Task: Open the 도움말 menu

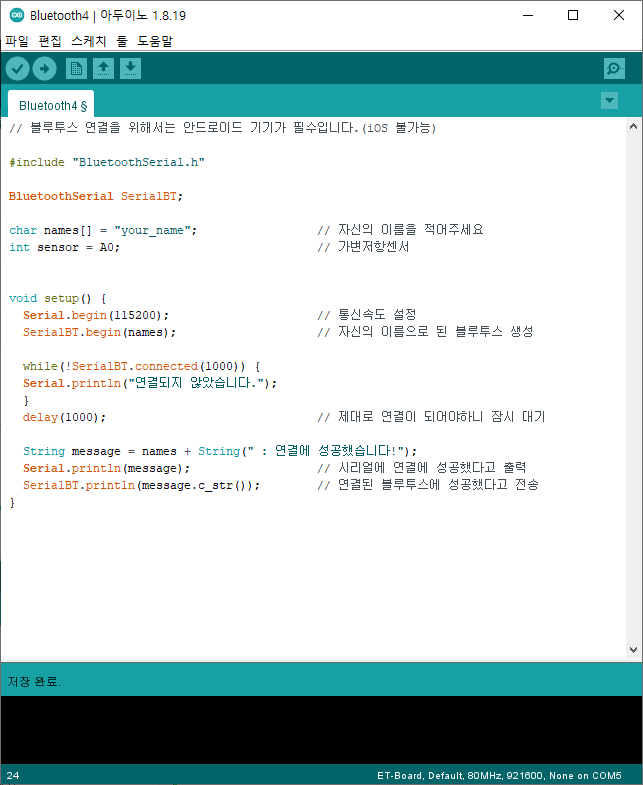Action: [155, 41]
